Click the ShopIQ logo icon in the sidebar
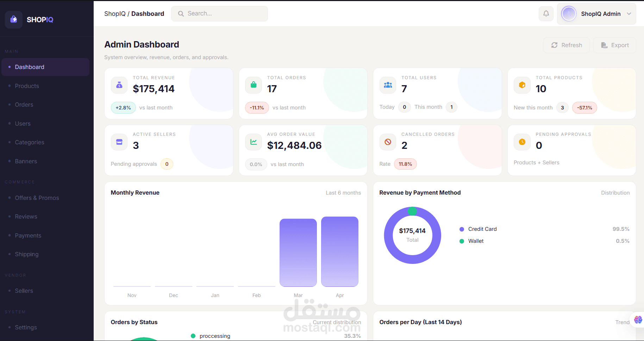This screenshot has width=644, height=341. (14, 19)
